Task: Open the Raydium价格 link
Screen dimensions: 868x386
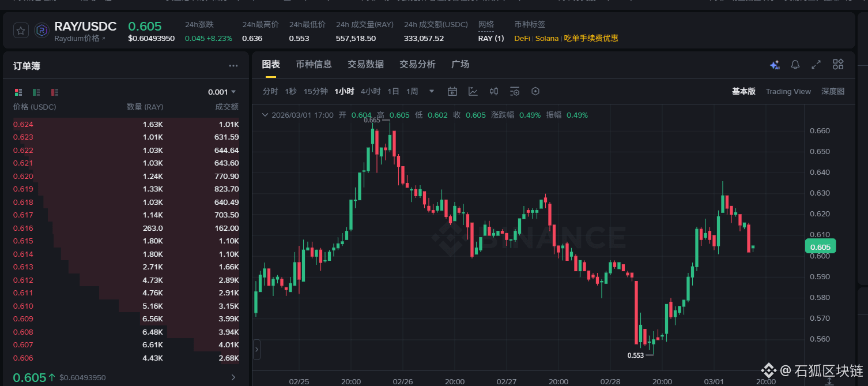Action: tap(80, 39)
